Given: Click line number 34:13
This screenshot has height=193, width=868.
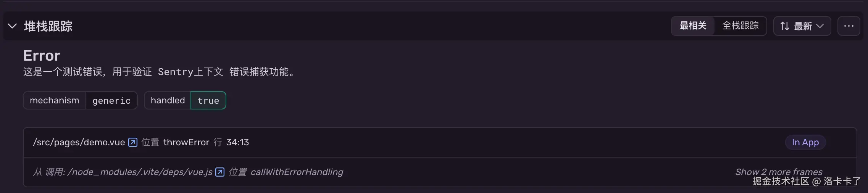Looking at the screenshot, I should [237, 142].
